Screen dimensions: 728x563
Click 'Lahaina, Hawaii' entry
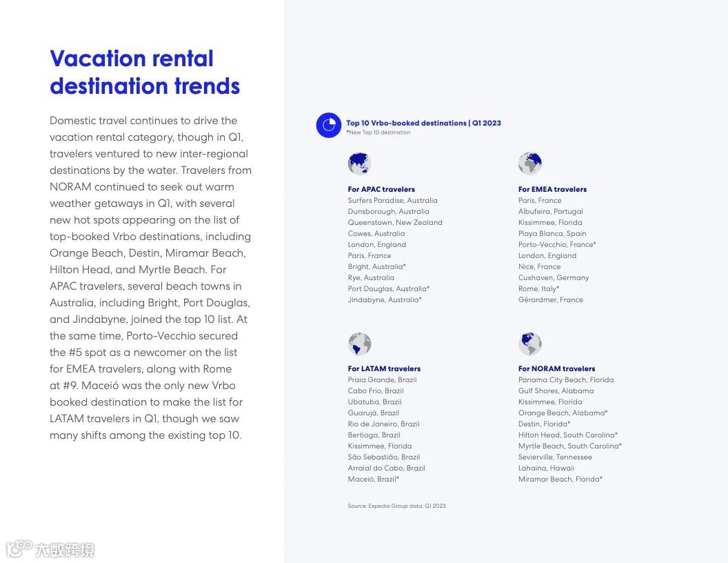546,468
